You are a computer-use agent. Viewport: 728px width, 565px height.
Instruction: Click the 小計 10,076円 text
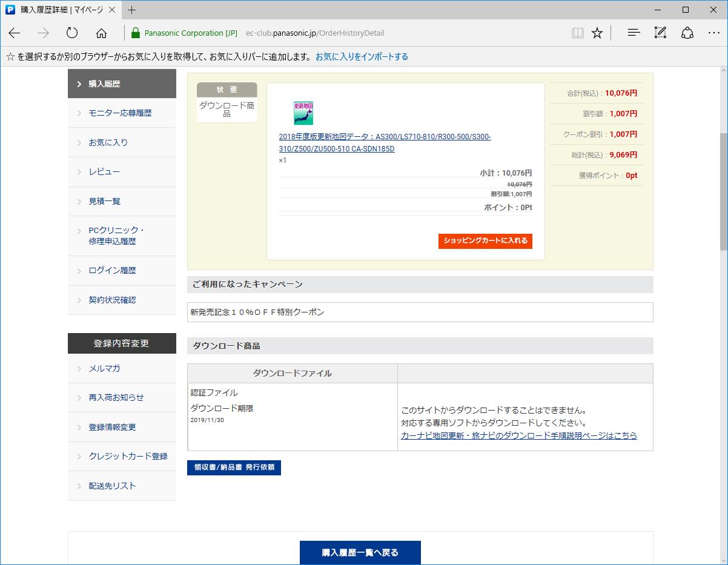506,173
